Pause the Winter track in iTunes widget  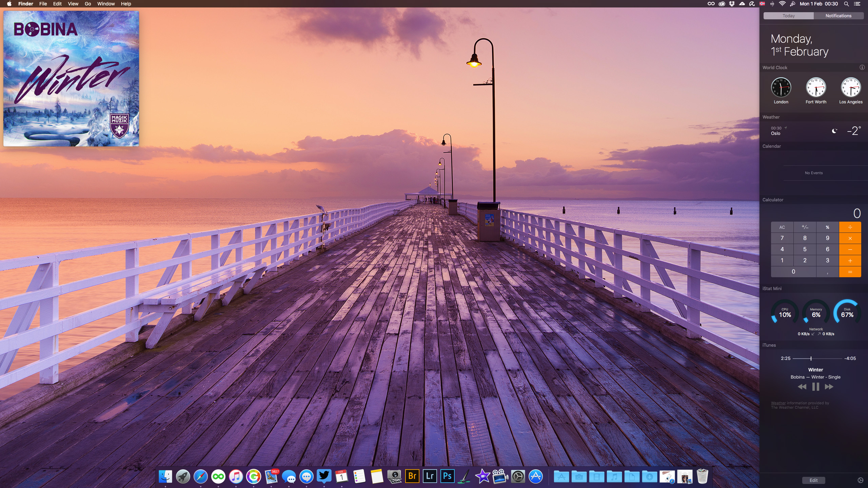coord(815,387)
